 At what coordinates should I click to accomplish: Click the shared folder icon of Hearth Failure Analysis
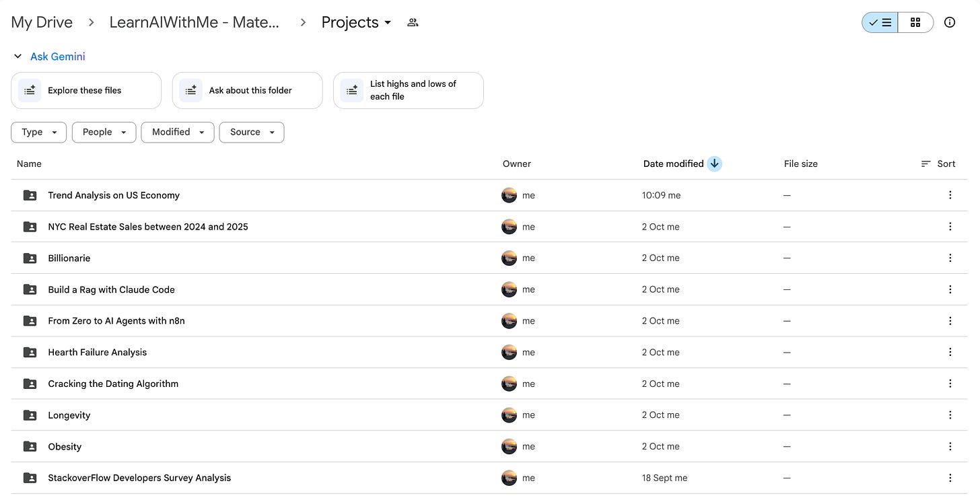point(30,352)
